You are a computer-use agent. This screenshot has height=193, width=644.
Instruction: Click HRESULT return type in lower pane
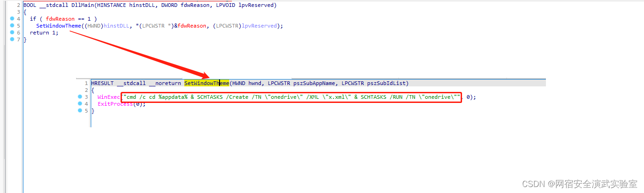tap(102, 83)
